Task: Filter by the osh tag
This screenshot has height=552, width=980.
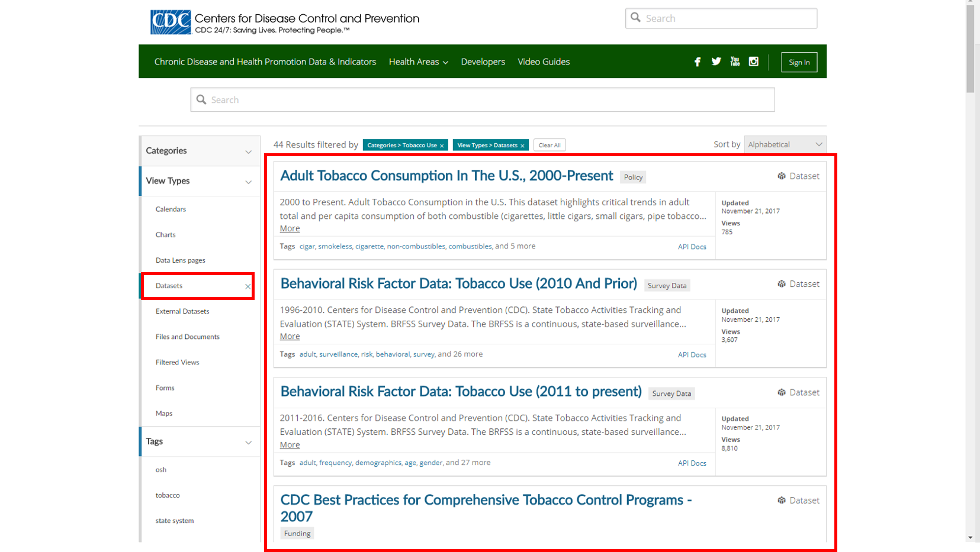Action: tap(161, 470)
